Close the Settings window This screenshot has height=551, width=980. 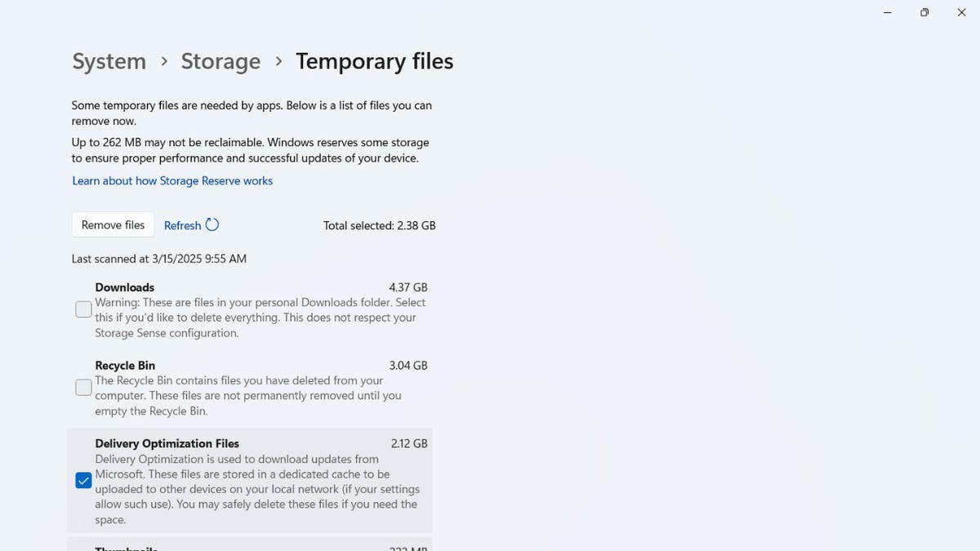(x=961, y=12)
